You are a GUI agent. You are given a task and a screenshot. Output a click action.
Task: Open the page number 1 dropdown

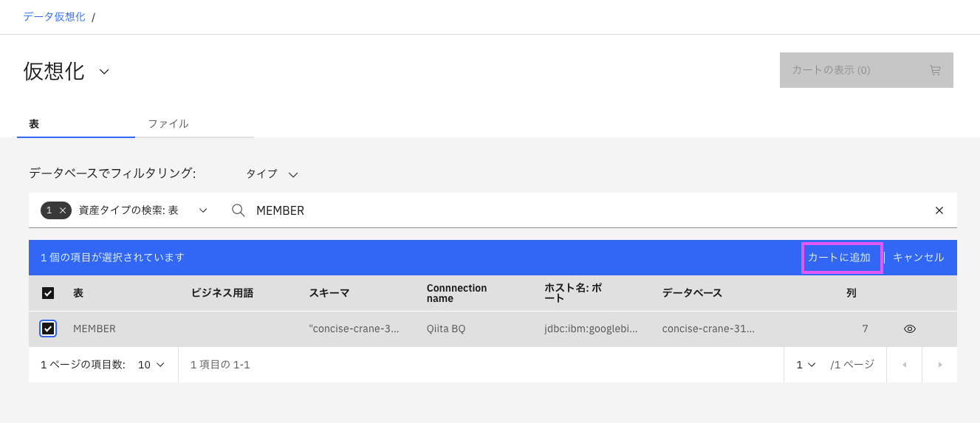click(x=805, y=365)
